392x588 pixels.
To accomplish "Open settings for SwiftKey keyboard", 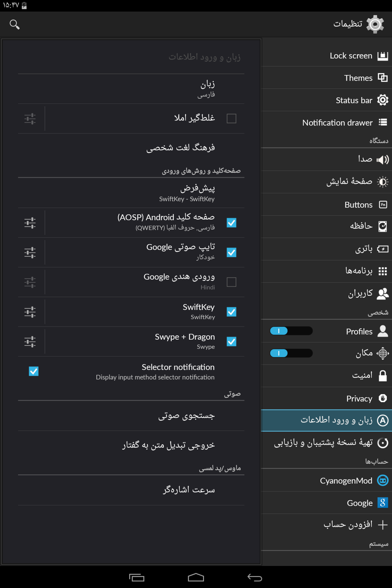I will pos(30,312).
